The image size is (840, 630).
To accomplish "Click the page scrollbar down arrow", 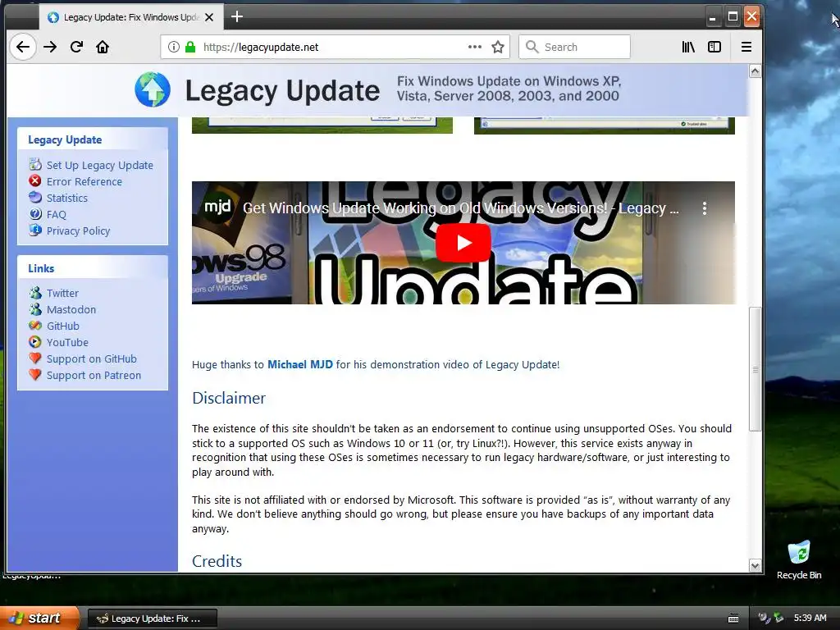I will pos(755,566).
